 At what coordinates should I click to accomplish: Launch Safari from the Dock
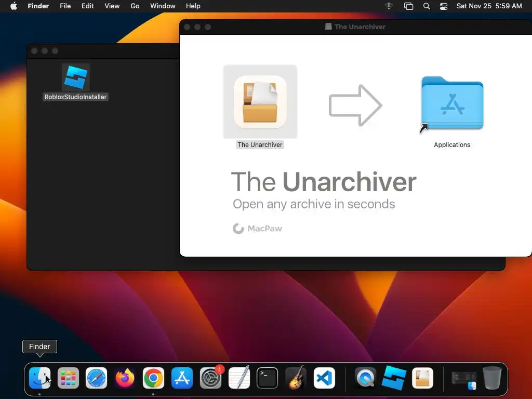tap(96, 378)
